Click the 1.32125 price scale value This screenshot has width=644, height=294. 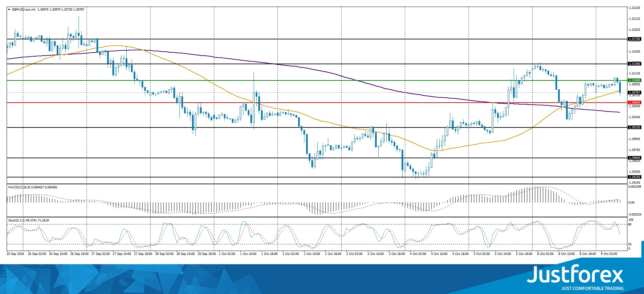pos(634,19)
